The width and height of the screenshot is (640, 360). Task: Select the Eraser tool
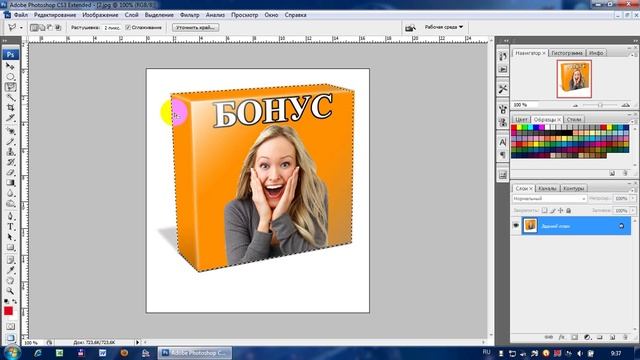pos(10,172)
